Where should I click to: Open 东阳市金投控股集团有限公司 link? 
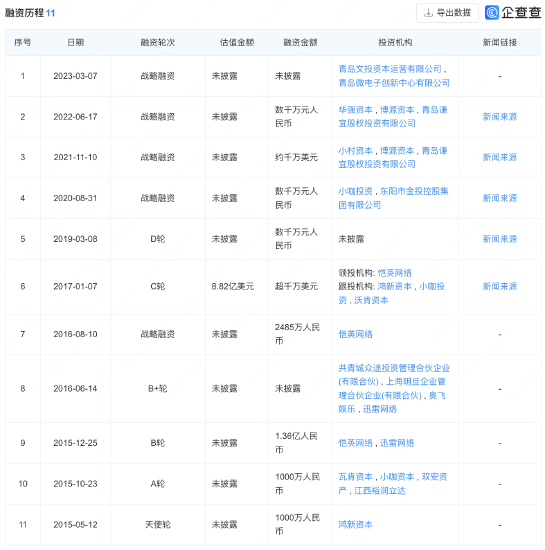[393, 198]
